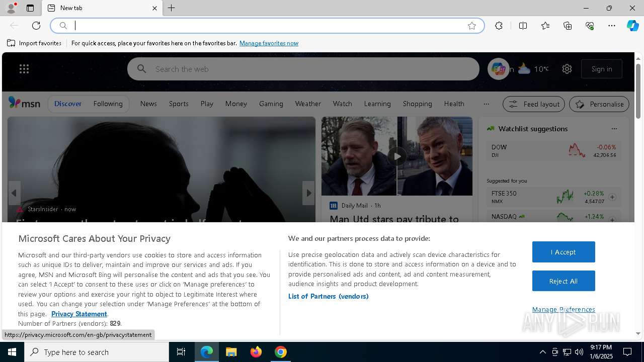Open Browser essentials icon
644x362 pixels.
[590, 26]
